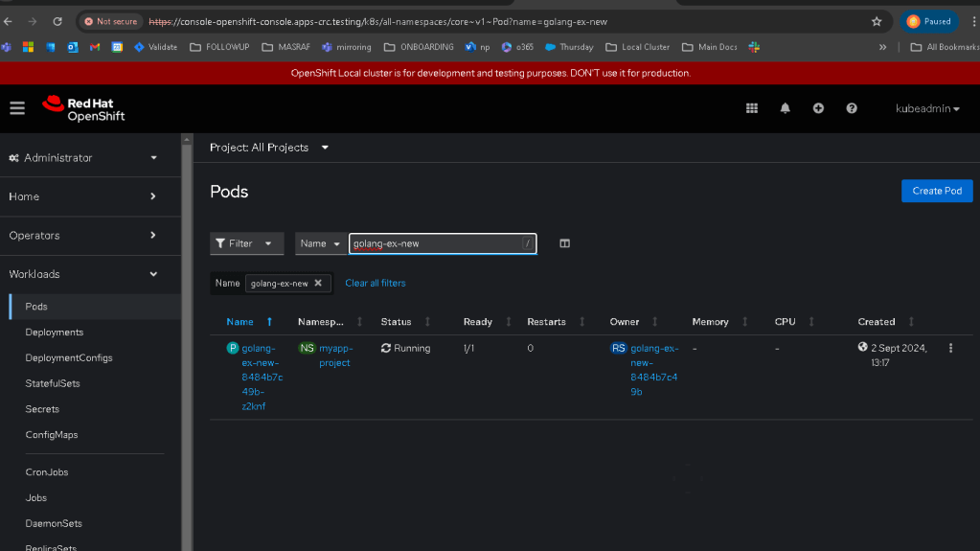
Task: Switch the Administrator perspective dropdown
Action: (83, 157)
